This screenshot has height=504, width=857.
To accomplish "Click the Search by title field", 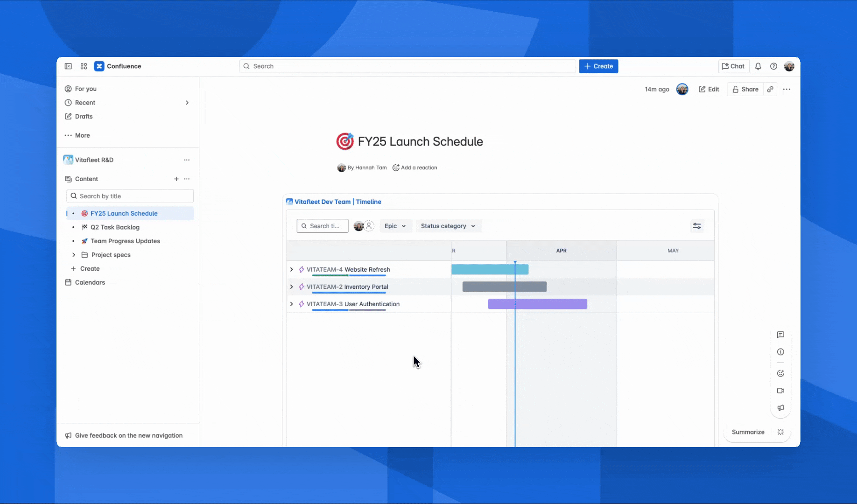I will [130, 196].
